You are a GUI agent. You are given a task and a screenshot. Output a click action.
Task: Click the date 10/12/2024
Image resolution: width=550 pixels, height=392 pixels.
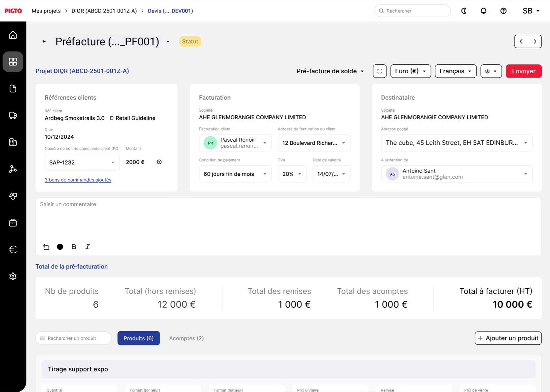point(59,137)
